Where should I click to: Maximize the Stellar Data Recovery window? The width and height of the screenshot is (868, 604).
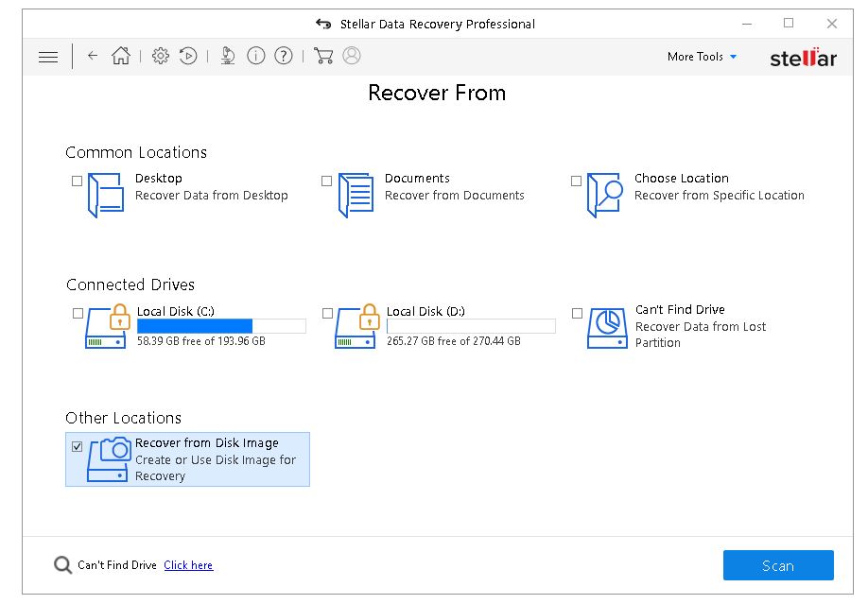click(x=789, y=23)
